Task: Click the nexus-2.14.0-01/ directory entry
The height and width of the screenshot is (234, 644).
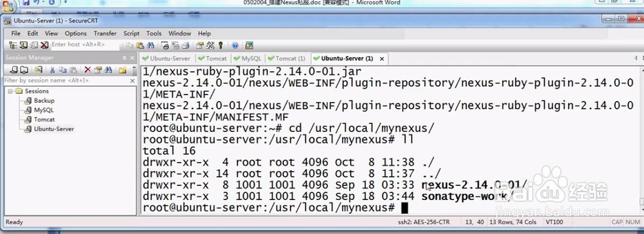Action: tap(475, 185)
